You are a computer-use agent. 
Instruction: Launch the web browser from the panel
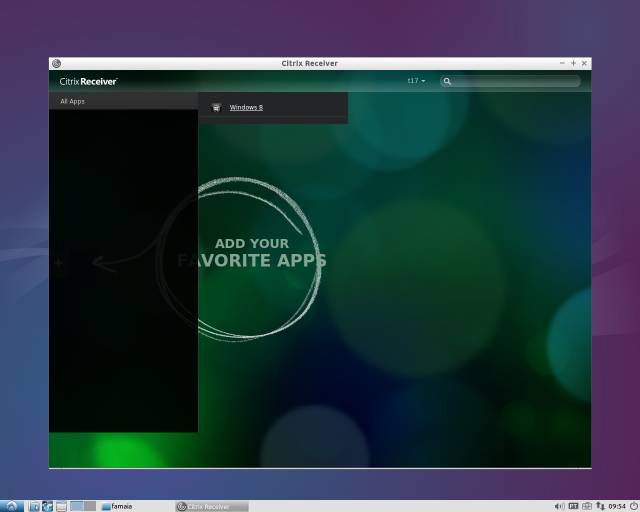pos(47,506)
